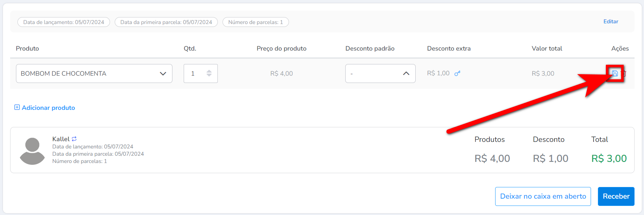Click Deixar no caixa em aberto button
The image size is (644, 215).
(x=543, y=196)
